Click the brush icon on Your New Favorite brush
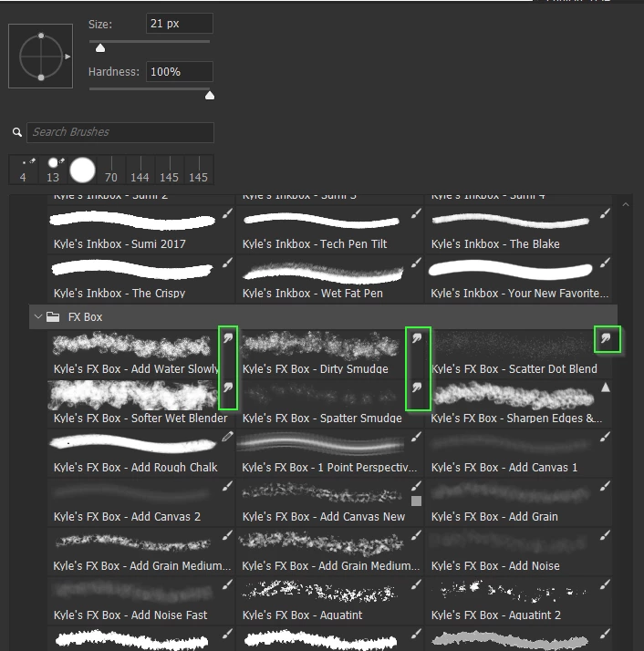The height and width of the screenshot is (651, 644). click(x=605, y=263)
